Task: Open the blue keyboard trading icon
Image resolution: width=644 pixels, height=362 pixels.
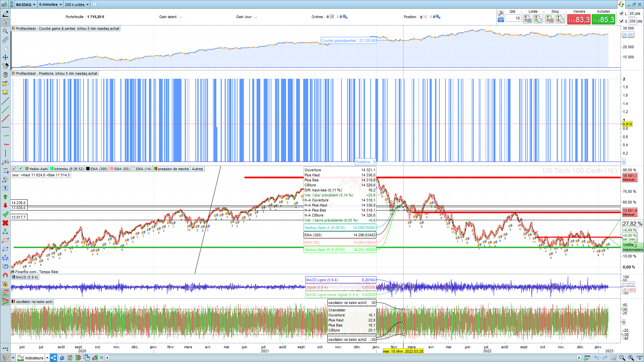Action: (500, 20)
